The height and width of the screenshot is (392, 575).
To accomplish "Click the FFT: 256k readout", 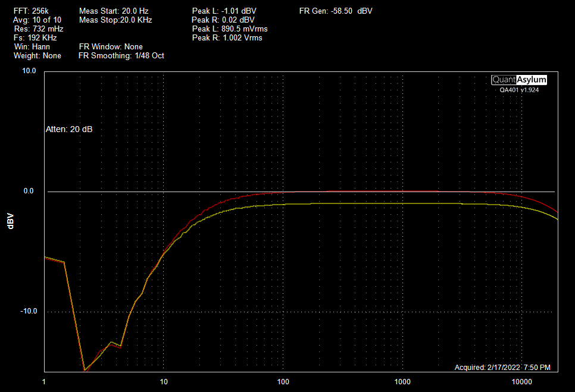I will (31, 11).
